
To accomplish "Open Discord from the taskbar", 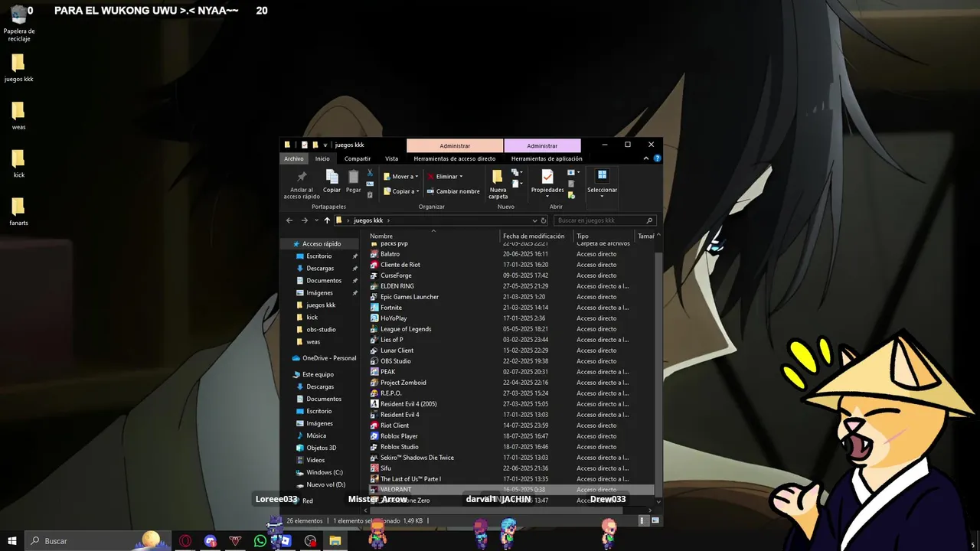I will [211, 541].
